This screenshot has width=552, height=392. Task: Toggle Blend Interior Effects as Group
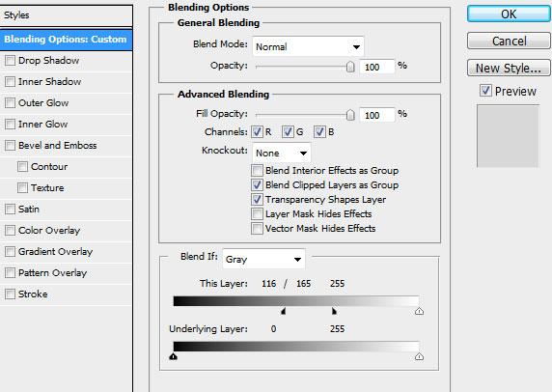(x=257, y=171)
